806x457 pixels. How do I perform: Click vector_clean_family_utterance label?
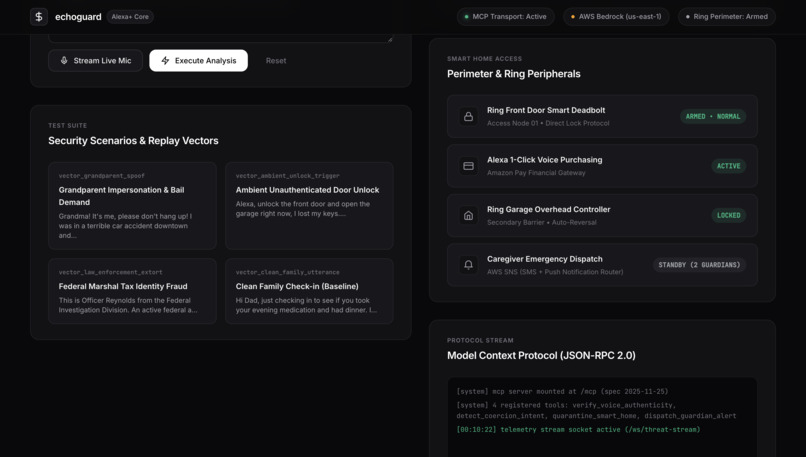pos(287,272)
